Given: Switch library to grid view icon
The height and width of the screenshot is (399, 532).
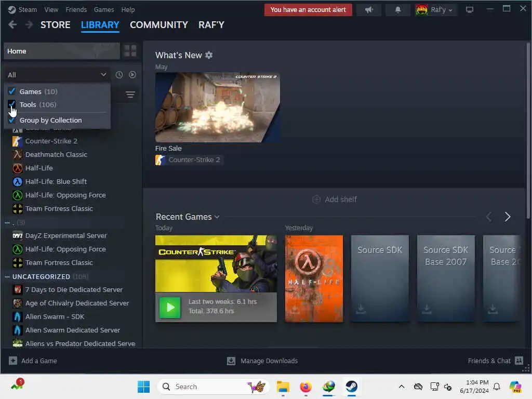Looking at the screenshot, I should pyautogui.click(x=130, y=51).
